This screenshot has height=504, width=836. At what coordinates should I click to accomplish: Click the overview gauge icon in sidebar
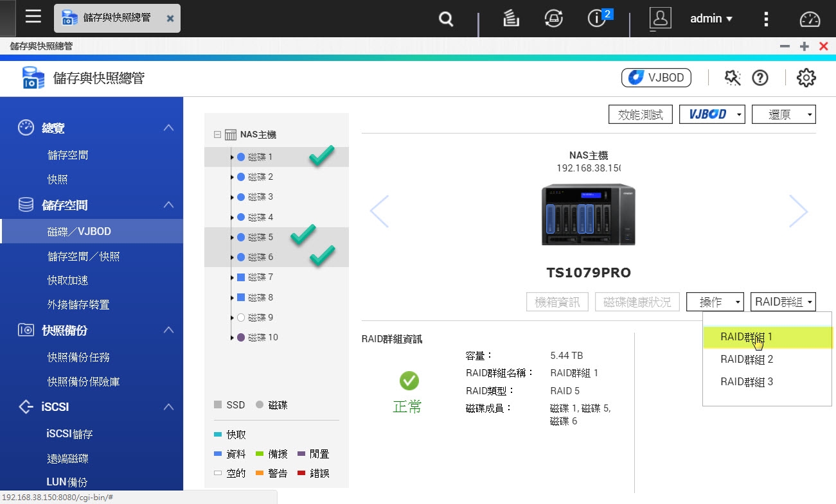(x=26, y=128)
